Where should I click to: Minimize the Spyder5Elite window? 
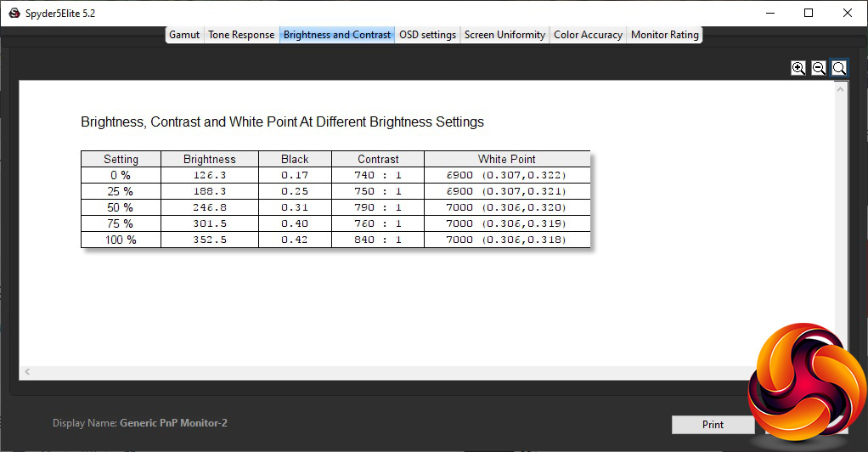[x=770, y=13]
